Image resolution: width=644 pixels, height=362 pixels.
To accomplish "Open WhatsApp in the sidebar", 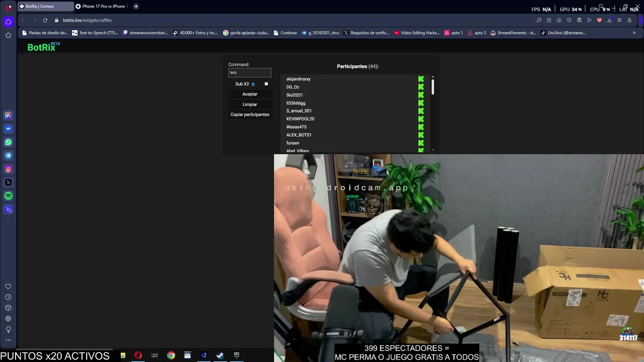I will (x=9, y=142).
